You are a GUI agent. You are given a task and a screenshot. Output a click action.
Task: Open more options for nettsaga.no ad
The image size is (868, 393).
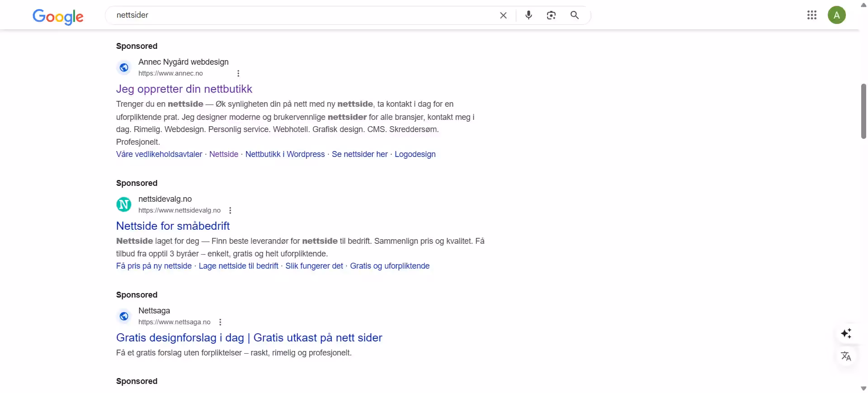[220, 322]
